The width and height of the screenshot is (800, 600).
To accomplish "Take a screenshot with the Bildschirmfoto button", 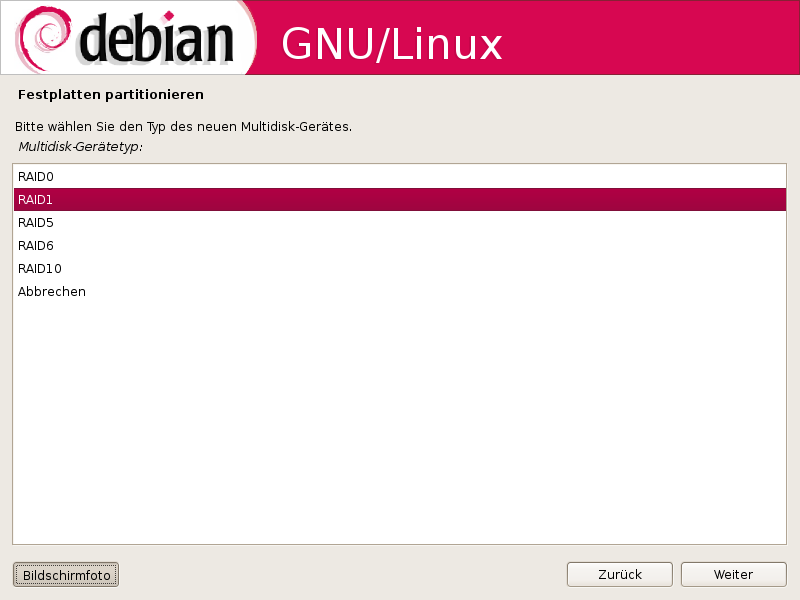I will (x=66, y=575).
